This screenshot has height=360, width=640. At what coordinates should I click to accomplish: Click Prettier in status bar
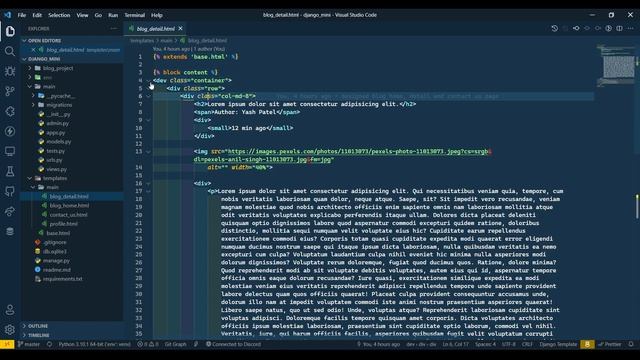[610, 344]
